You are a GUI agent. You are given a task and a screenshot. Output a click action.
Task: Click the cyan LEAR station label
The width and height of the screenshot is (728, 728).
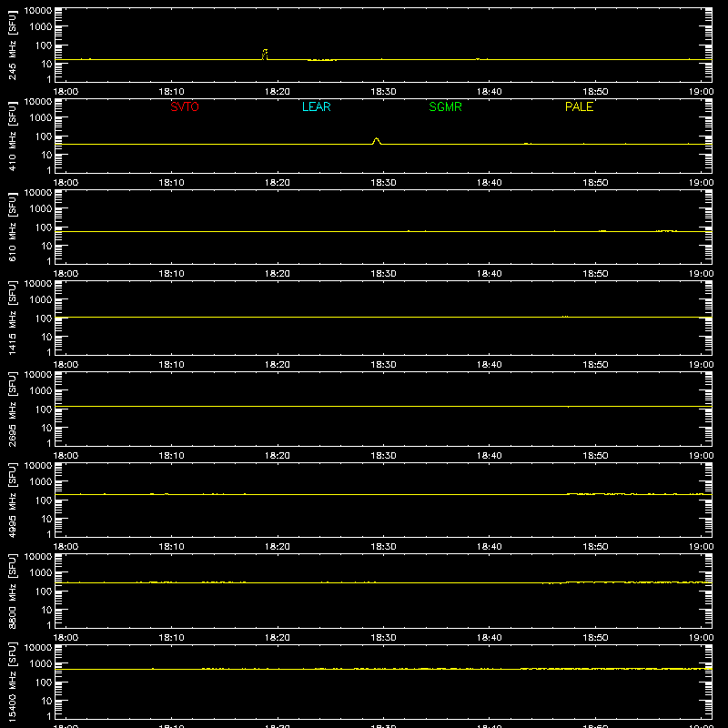coord(316,106)
